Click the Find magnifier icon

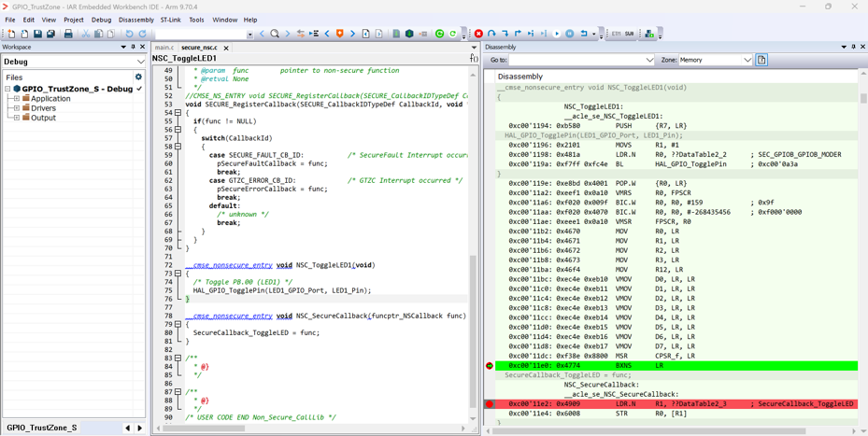tap(275, 34)
